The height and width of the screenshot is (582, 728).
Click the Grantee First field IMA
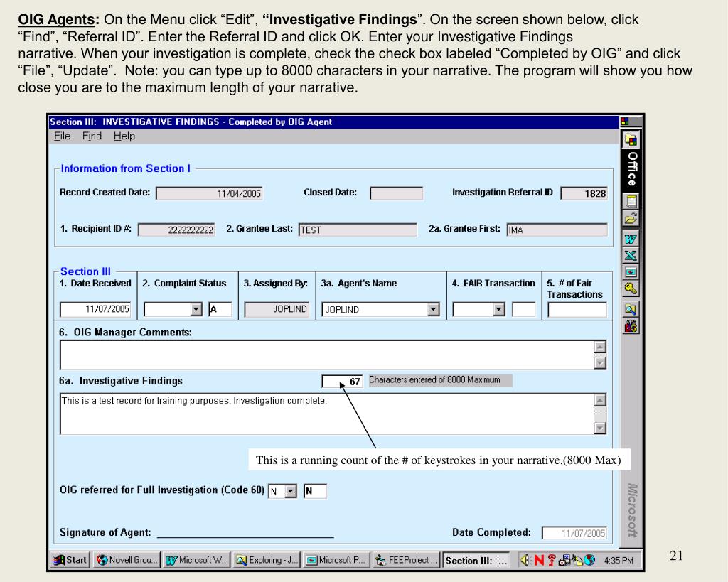coord(557,230)
